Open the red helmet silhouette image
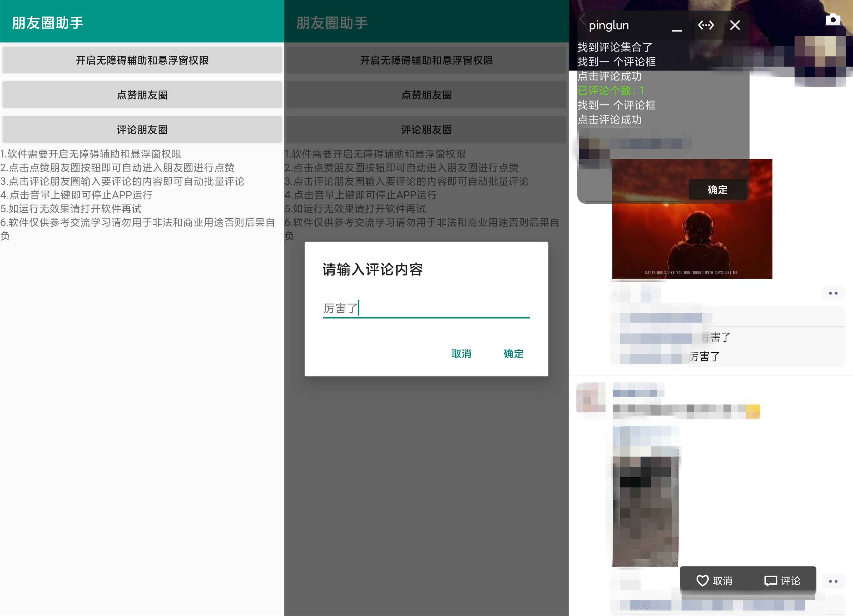This screenshot has width=853, height=616. click(x=692, y=241)
